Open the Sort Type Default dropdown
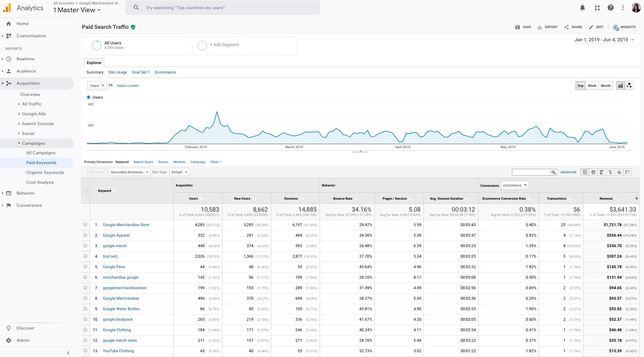The width and height of the screenshot is (644, 357). [179, 172]
